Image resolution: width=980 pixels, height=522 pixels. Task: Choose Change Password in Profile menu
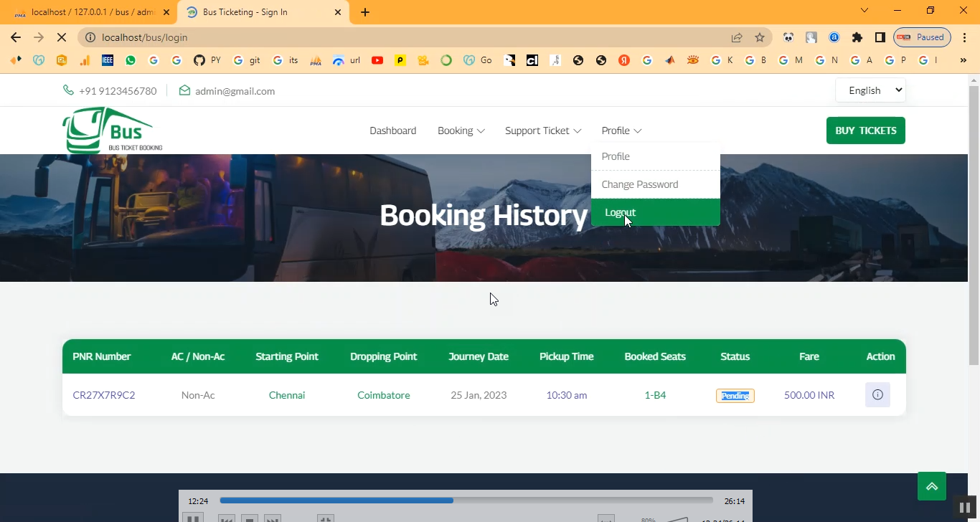coord(639,184)
